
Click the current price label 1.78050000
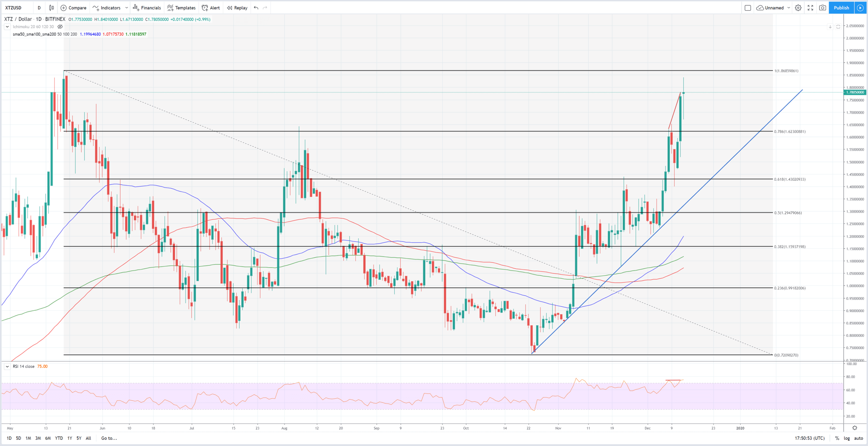point(855,92)
